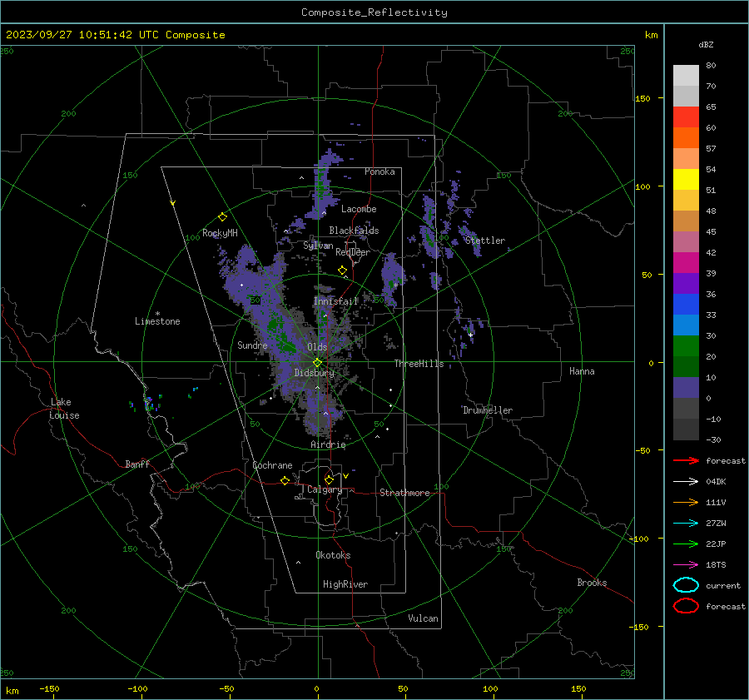Click the white asterisk marker above Limestone
The image size is (749, 700).
(157, 314)
